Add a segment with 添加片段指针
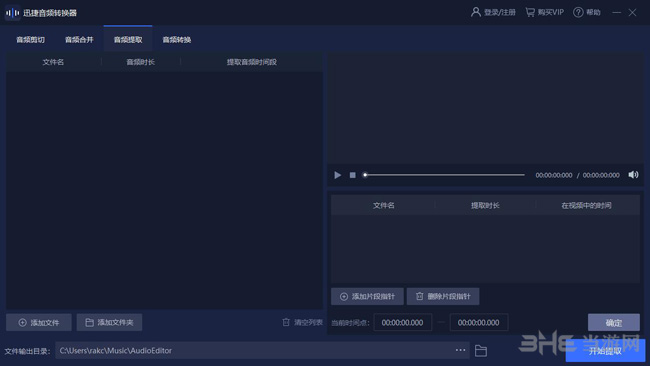The image size is (650, 366). click(x=367, y=296)
